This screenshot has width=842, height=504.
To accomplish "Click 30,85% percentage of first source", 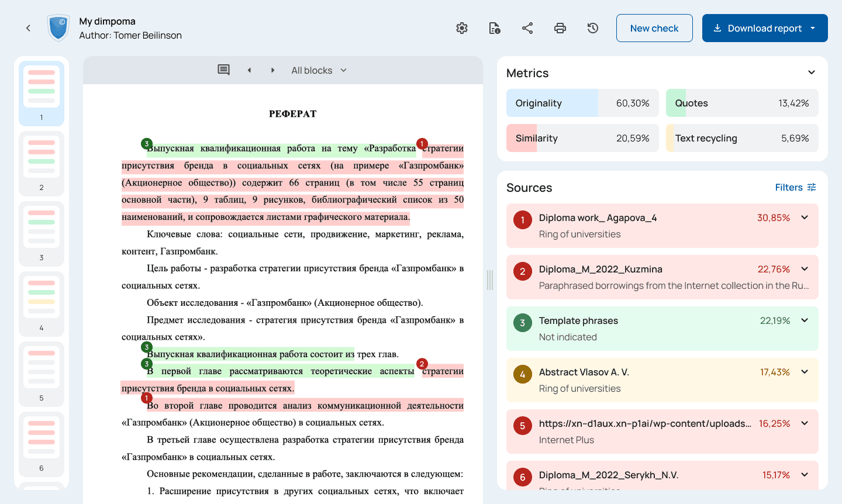I will point(774,218).
